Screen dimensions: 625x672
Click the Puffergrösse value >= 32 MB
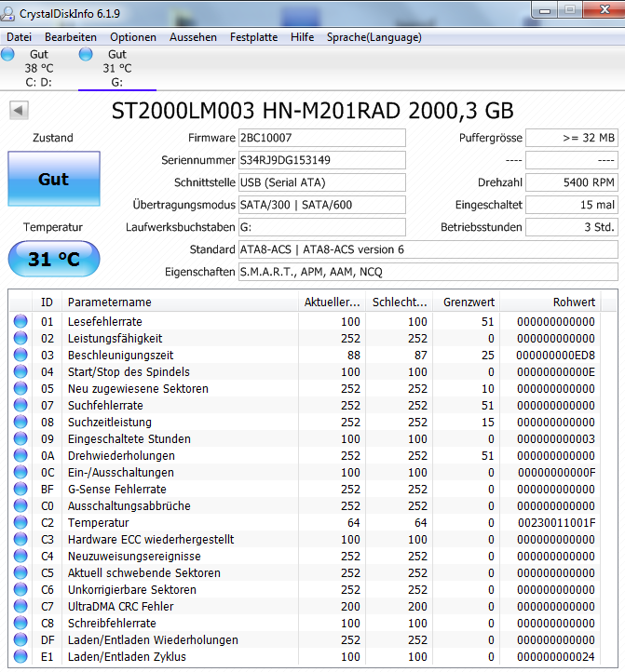(572, 138)
